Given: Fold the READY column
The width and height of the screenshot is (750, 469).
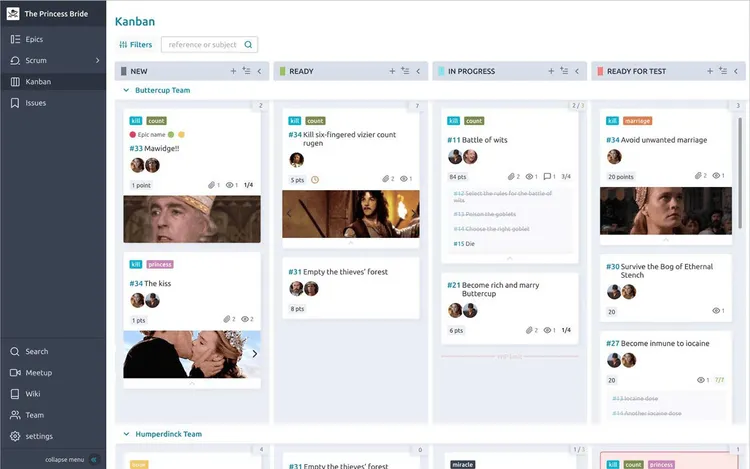Looking at the screenshot, I should click(x=418, y=71).
